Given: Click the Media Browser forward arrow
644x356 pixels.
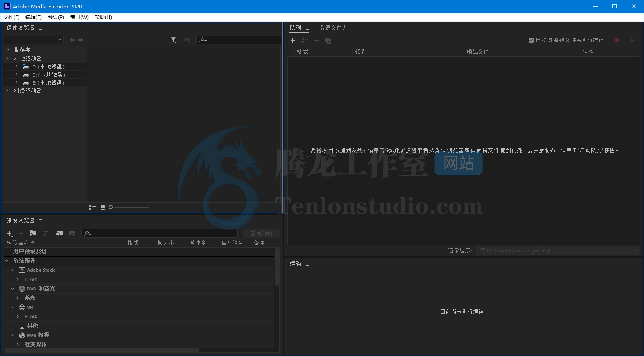Looking at the screenshot, I should click(81, 40).
